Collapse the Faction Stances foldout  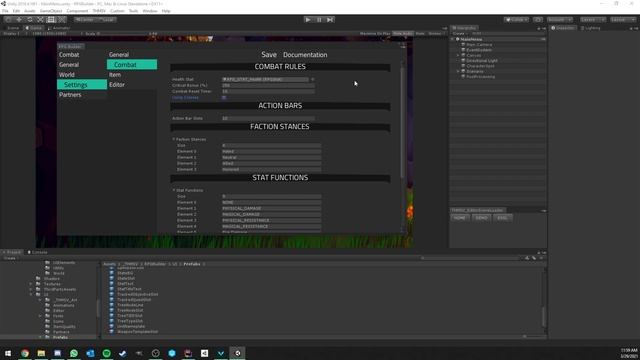coord(174,139)
